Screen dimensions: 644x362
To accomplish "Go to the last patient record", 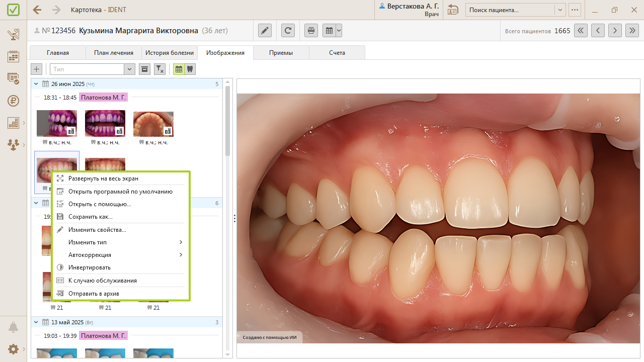I will pos(632,31).
